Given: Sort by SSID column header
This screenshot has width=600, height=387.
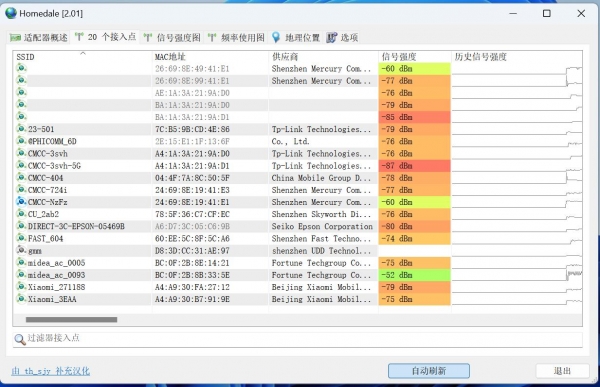Looking at the screenshot, I should (82, 57).
